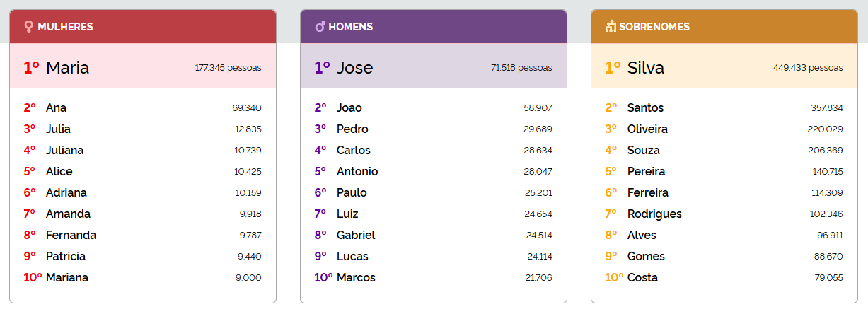
Task: Open the top surname Silva
Action: click(645, 68)
